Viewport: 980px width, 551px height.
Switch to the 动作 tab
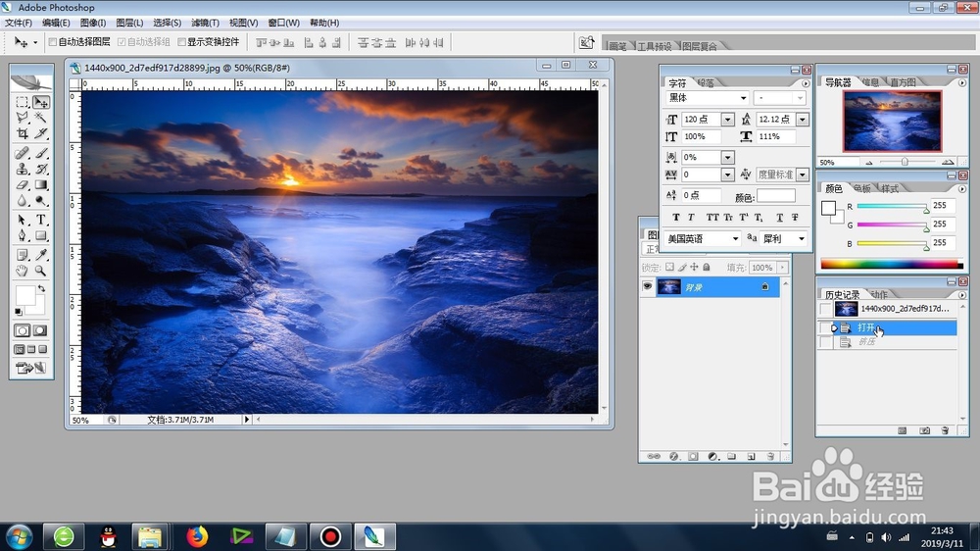pos(878,294)
